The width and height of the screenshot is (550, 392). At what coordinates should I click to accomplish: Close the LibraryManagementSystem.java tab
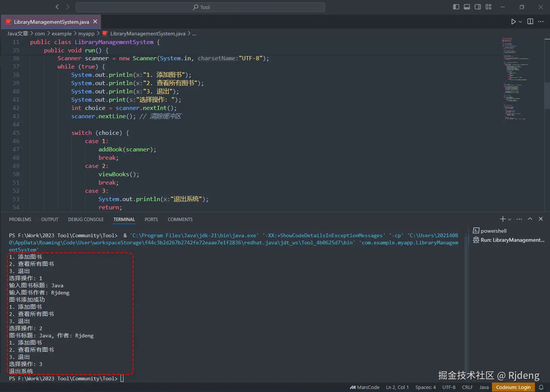[x=95, y=22]
